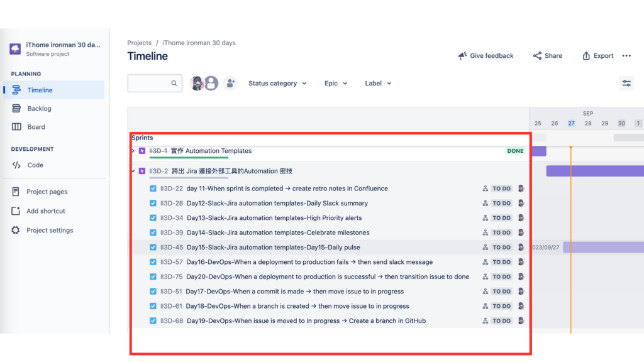Open TO DO status of II3D-34
The height and width of the screenshot is (362, 644).
pos(501,218)
